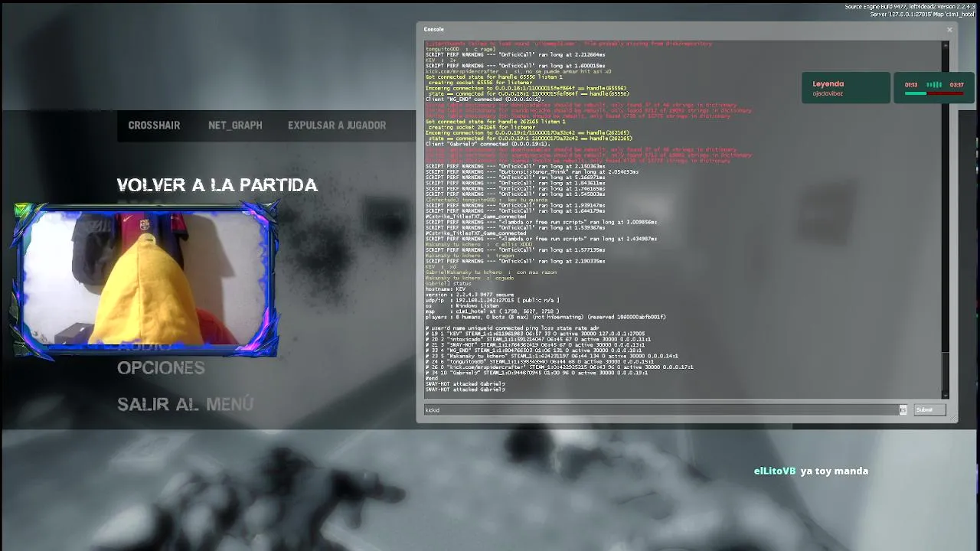Open EXPULSAR A JUGADOR option
The image size is (980, 551).
click(x=337, y=126)
